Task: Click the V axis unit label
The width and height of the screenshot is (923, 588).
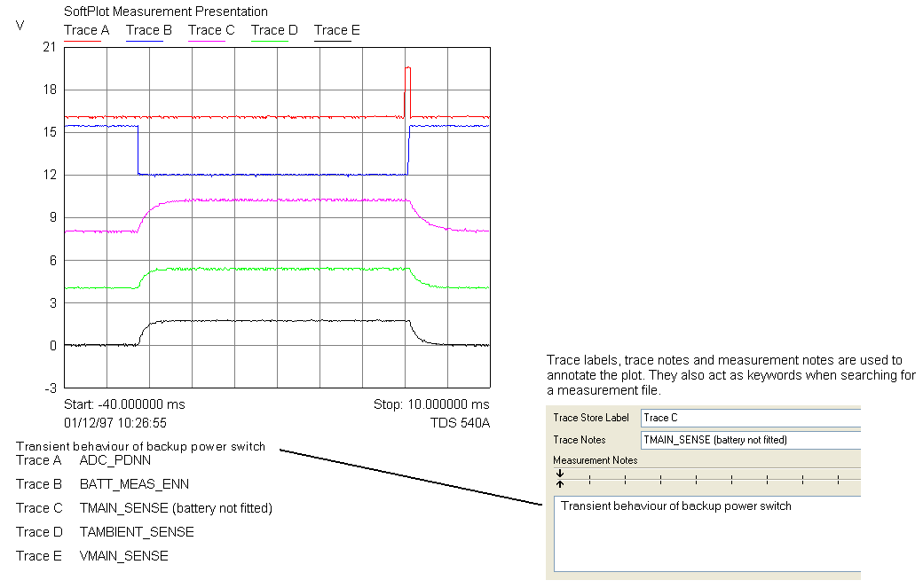Action: click(20, 27)
